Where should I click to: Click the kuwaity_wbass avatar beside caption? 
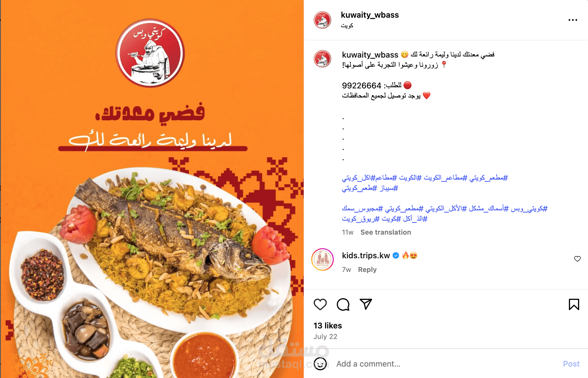pyautogui.click(x=323, y=59)
